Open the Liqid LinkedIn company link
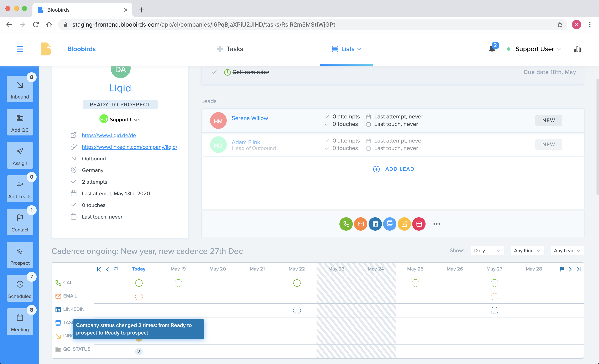Viewport: 599px width, 364px height. pyautogui.click(x=130, y=147)
